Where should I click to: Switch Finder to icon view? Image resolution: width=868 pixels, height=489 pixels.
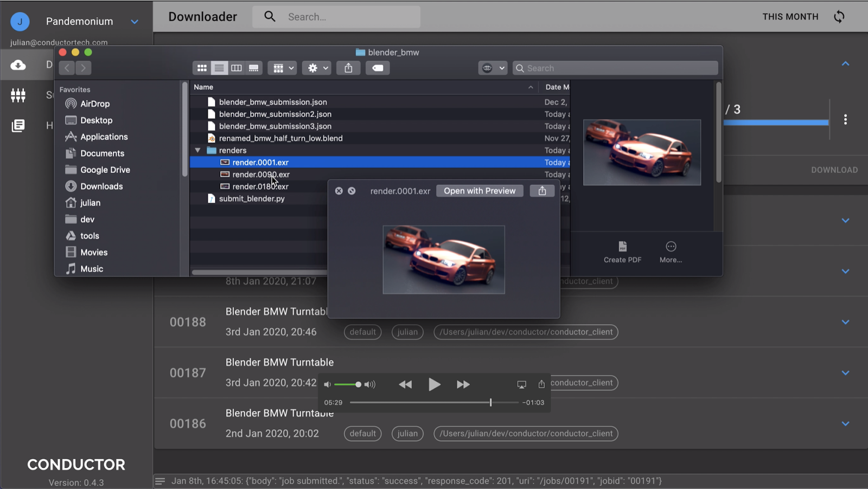202,68
